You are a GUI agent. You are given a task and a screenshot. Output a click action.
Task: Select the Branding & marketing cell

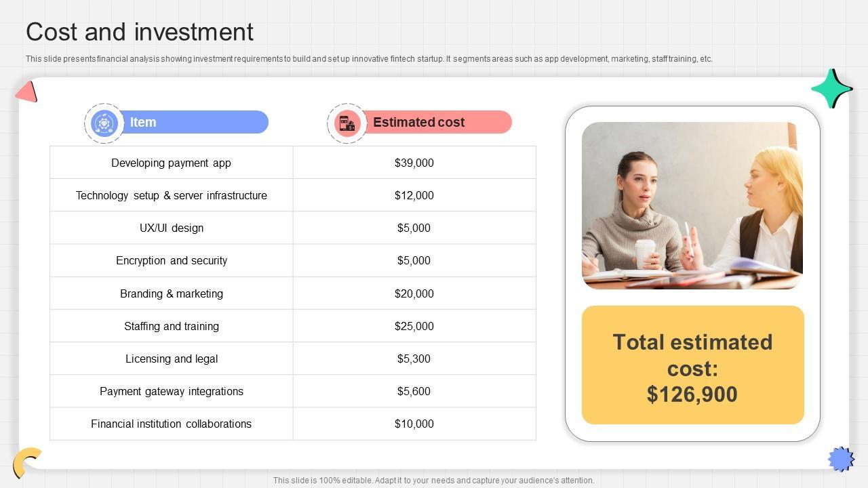[x=172, y=293]
